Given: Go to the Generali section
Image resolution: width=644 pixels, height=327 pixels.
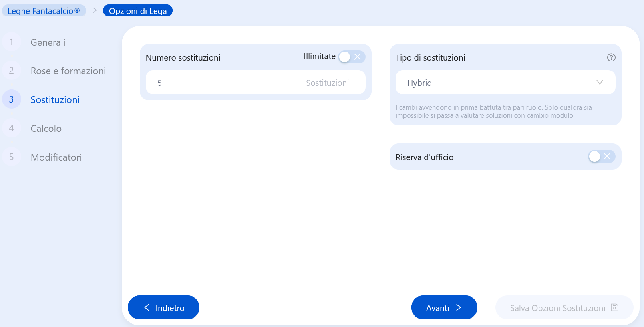Looking at the screenshot, I should (x=48, y=42).
